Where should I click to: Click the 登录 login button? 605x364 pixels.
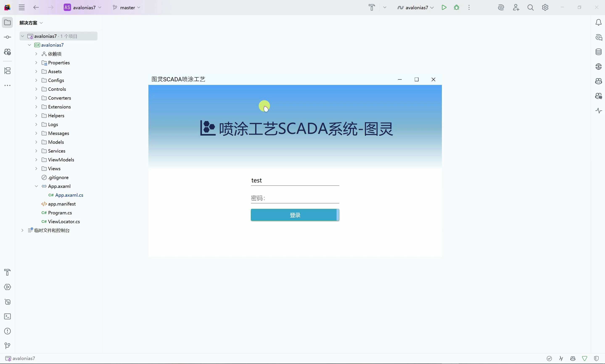pyautogui.click(x=295, y=215)
